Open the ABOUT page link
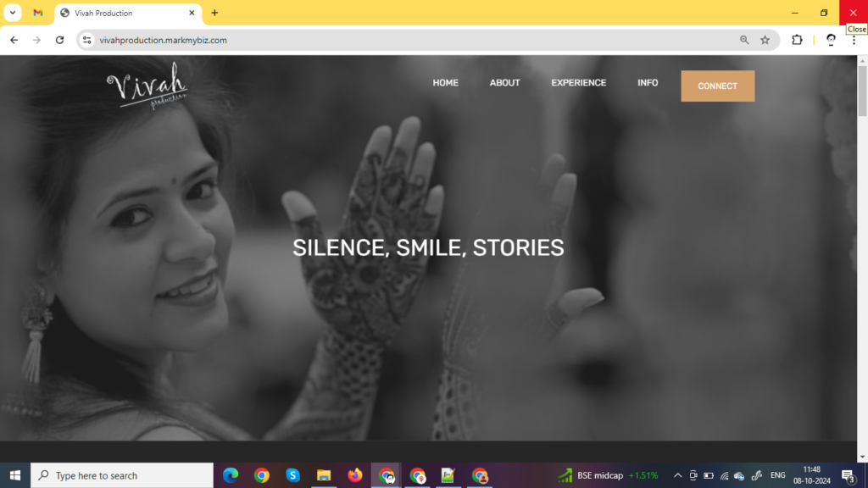Screen dimensions: 868x488 pos(504,82)
